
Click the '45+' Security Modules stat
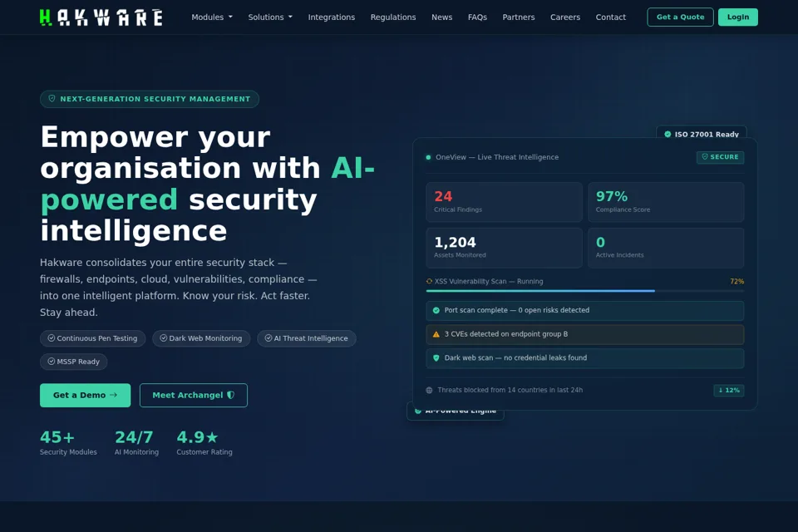coord(57,437)
